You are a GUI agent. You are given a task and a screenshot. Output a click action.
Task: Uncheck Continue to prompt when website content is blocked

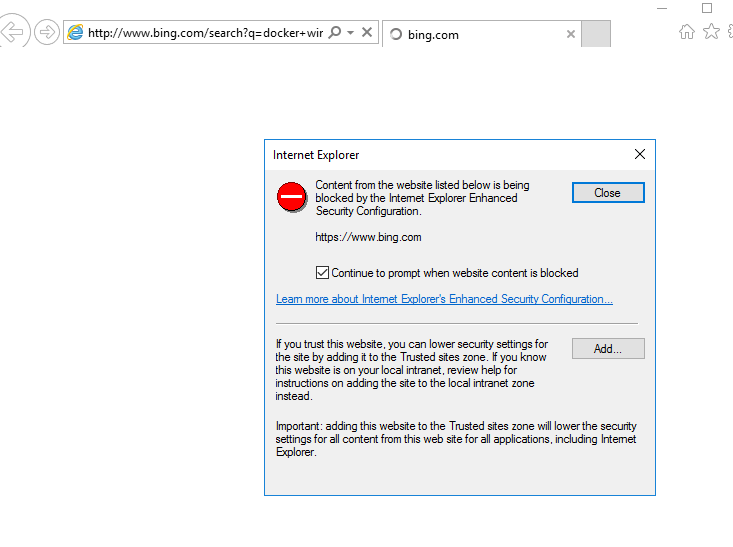322,273
